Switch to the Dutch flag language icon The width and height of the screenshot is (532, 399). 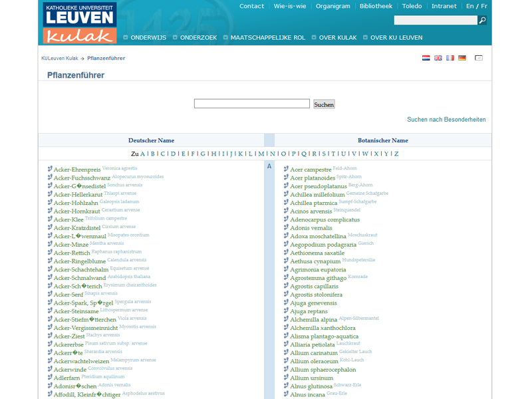(x=426, y=58)
